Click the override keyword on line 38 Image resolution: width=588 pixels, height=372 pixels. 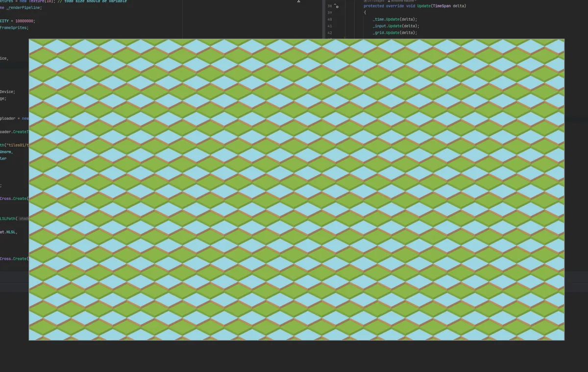[395, 6]
